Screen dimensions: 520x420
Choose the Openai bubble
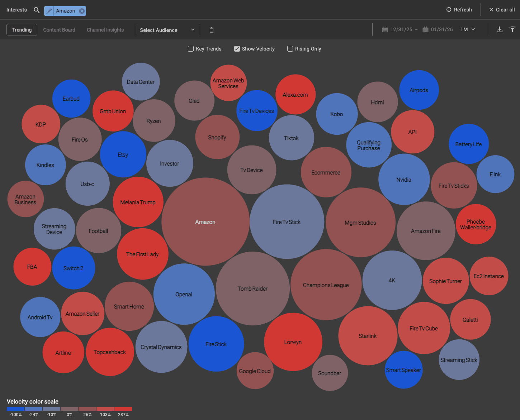click(184, 294)
